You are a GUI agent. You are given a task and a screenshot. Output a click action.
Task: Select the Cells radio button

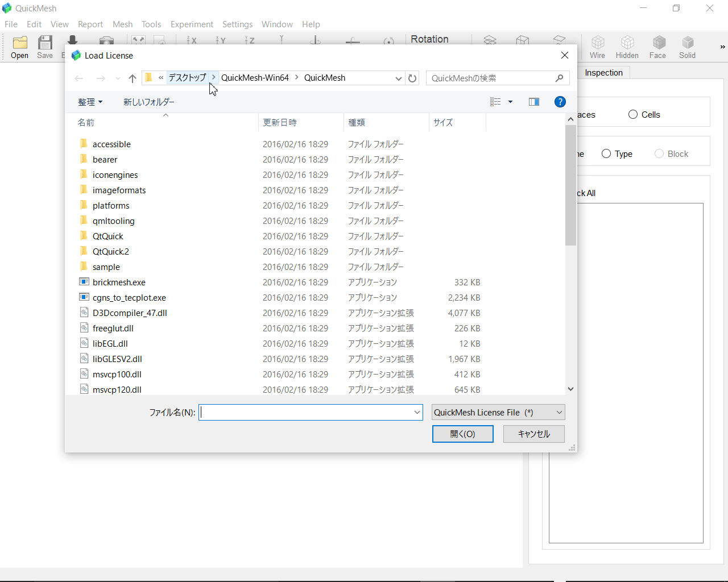coord(633,114)
